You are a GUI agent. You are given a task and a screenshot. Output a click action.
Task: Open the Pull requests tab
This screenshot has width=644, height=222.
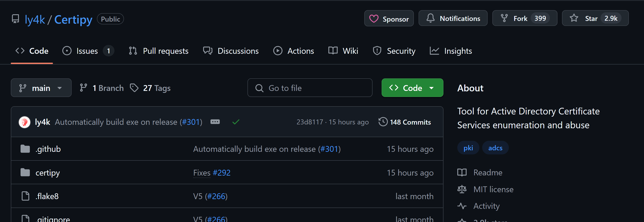click(x=159, y=51)
